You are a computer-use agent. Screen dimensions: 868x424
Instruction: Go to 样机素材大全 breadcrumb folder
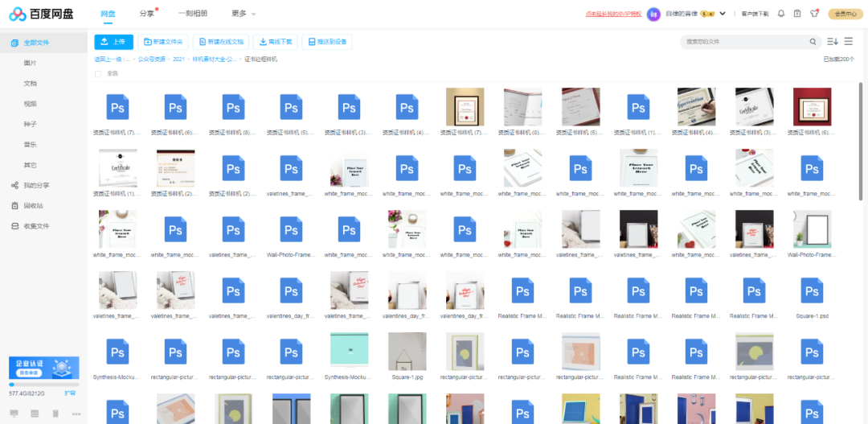(215, 59)
